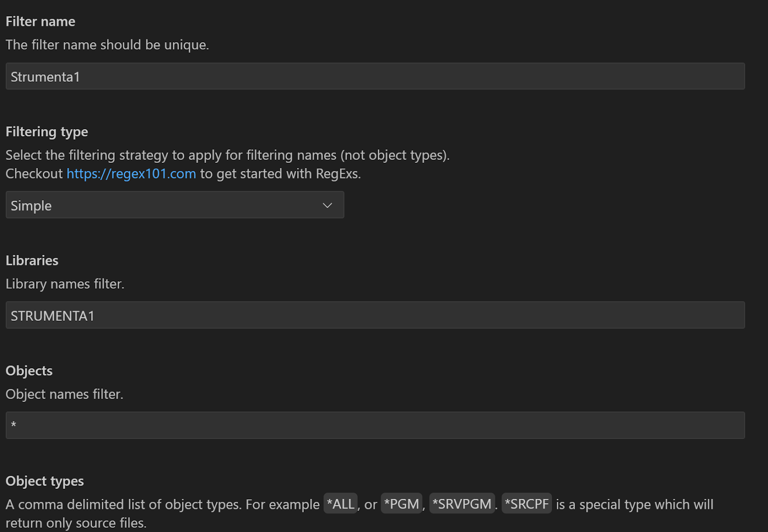
Task: Click the "Libraries" heading label
Action: point(32,261)
